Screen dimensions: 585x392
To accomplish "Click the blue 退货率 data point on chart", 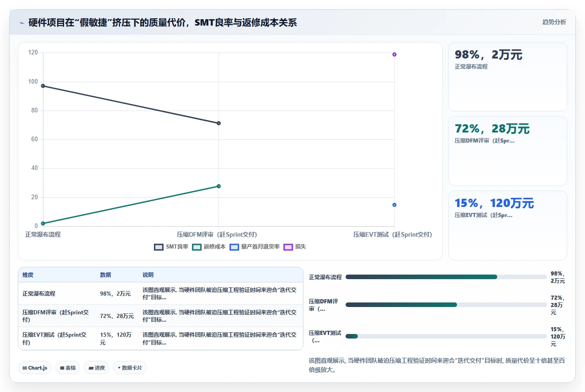I will click(x=394, y=205).
